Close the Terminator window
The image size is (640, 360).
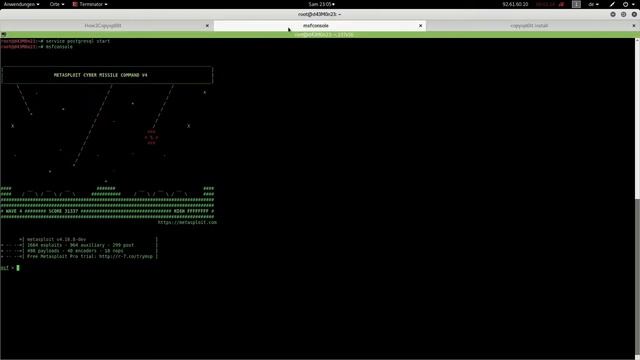click(634, 14)
